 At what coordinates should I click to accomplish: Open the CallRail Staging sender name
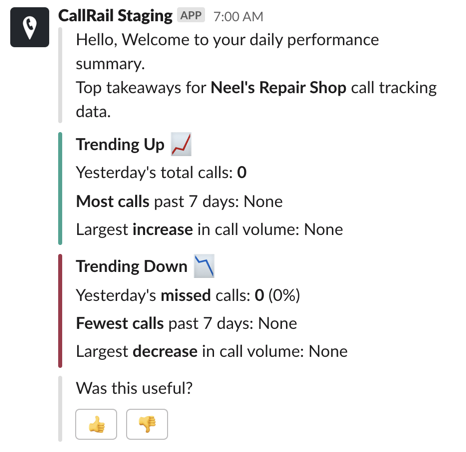115,16
